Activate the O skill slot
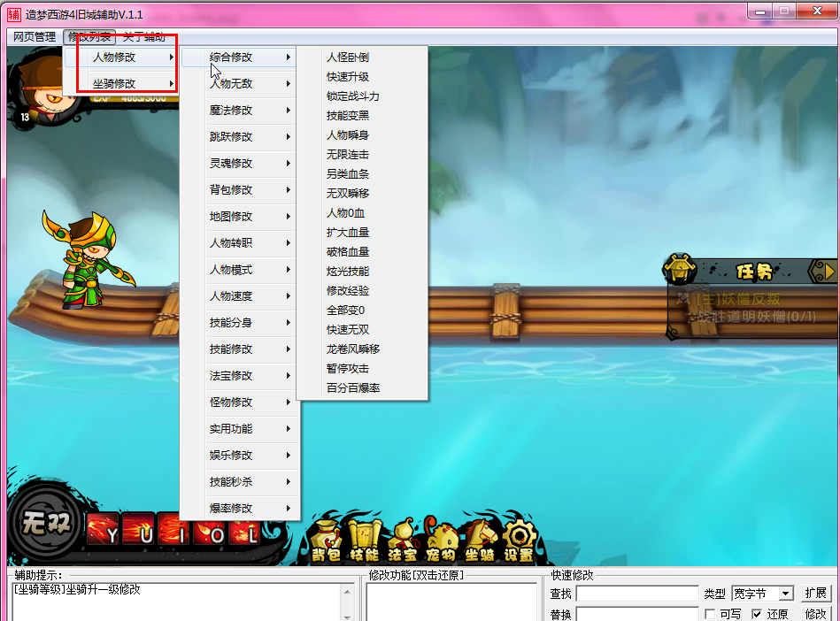This screenshot has width=840, height=621. (x=209, y=529)
